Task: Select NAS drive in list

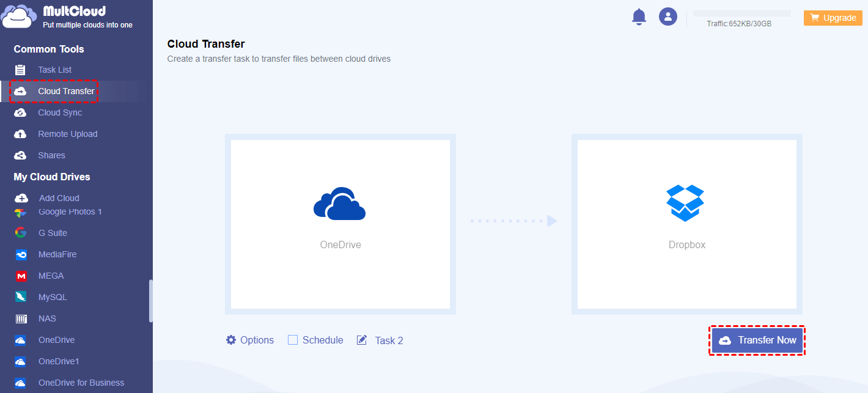Action: click(47, 318)
